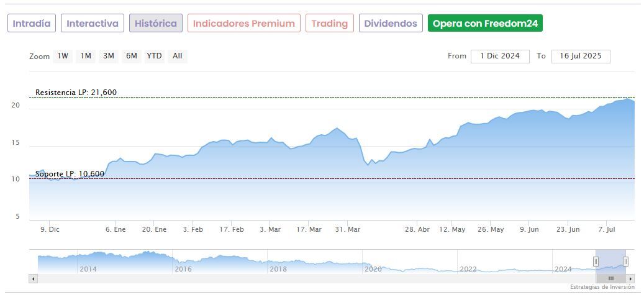
Task: Open the Indicadores Premium tab
Action: point(243,24)
